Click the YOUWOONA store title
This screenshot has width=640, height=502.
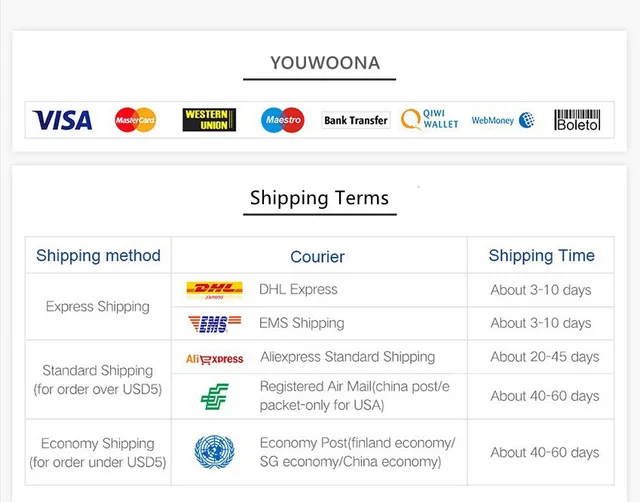click(x=325, y=63)
